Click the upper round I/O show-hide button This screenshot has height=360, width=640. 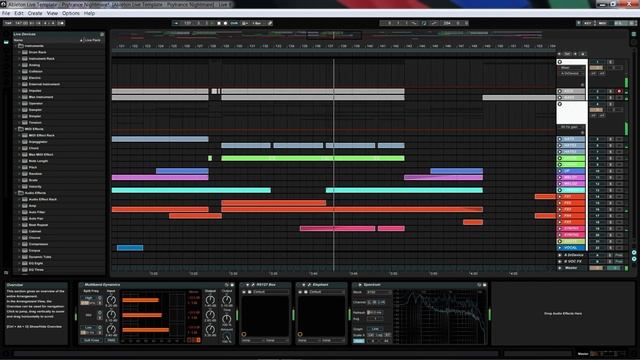(x=634, y=253)
